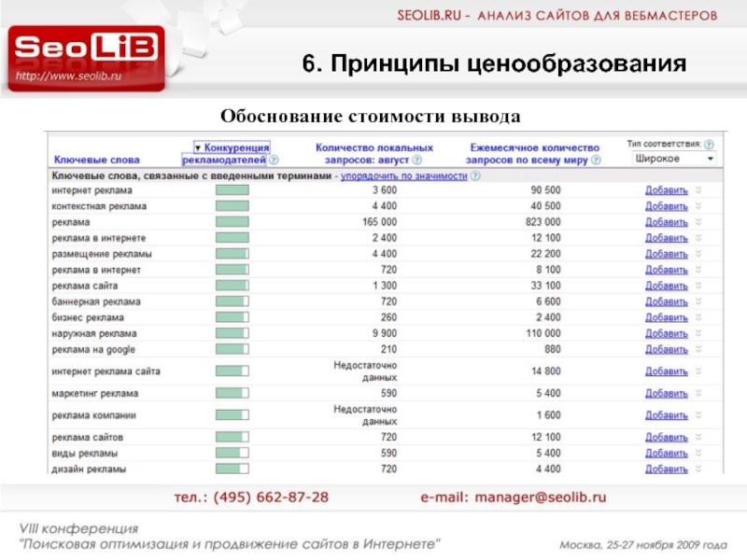The height and width of the screenshot is (560, 747).
Task: Click help icon after упорядочить по значимости
Action: (x=475, y=175)
